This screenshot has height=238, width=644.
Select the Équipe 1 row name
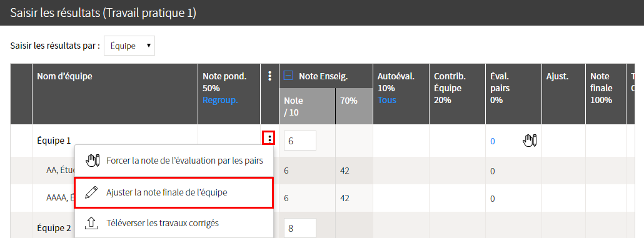pyautogui.click(x=54, y=141)
